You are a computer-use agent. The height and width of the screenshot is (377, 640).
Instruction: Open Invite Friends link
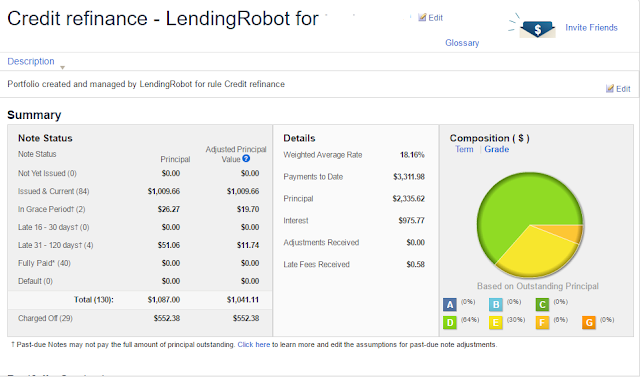(x=591, y=28)
